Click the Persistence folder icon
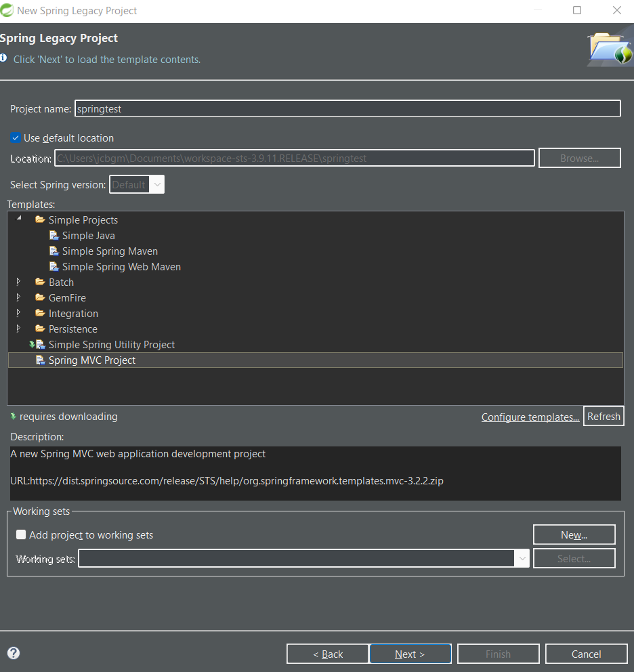The height and width of the screenshot is (672, 634). click(x=40, y=329)
